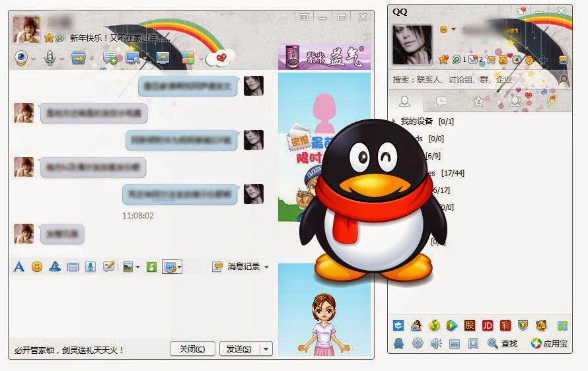This screenshot has width=588, height=371.
Task: Click the screen share icon in the chat toolbar
Action: [163, 58]
